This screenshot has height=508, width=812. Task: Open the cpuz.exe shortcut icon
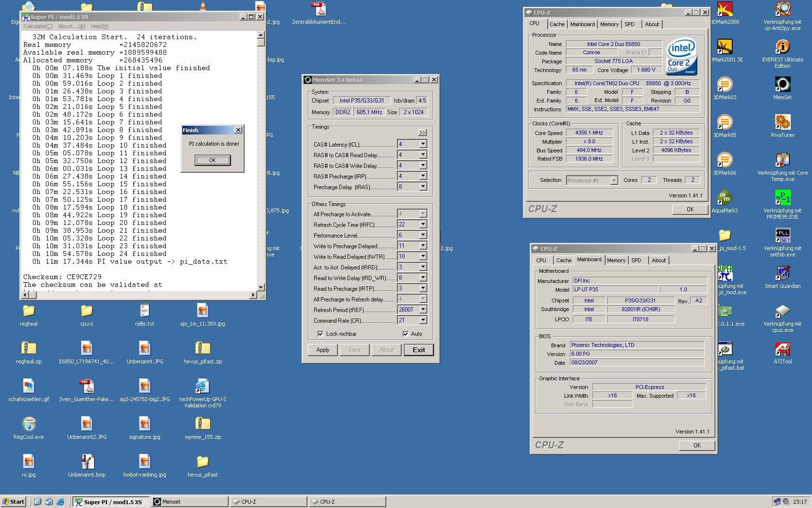coord(783,311)
